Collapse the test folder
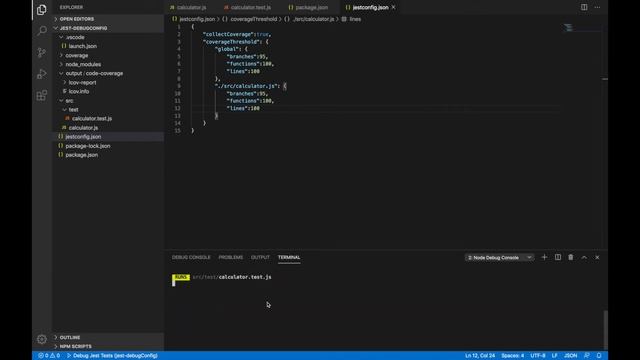Image resolution: width=640 pixels, height=360 pixels. point(108,109)
